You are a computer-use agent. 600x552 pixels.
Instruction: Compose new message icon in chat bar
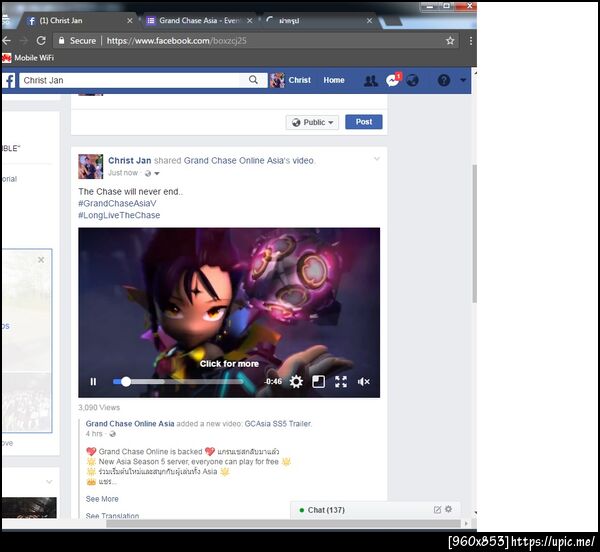pos(437,510)
